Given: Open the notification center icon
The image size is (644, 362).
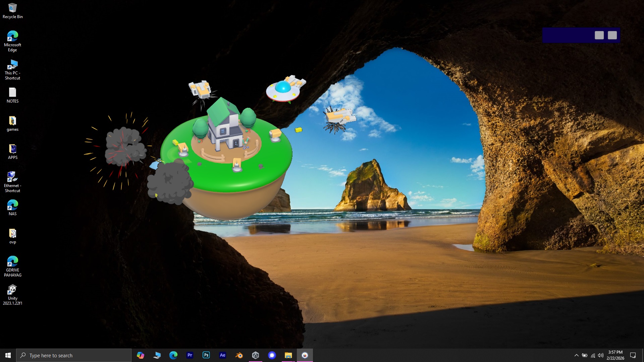Looking at the screenshot, I should tap(633, 355).
